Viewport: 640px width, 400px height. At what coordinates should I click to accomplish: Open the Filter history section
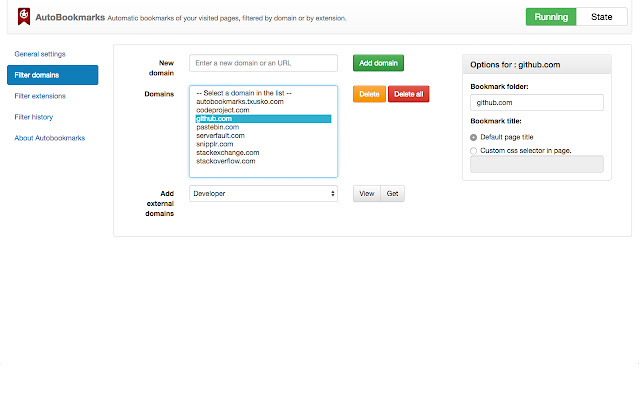tap(35, 117)
